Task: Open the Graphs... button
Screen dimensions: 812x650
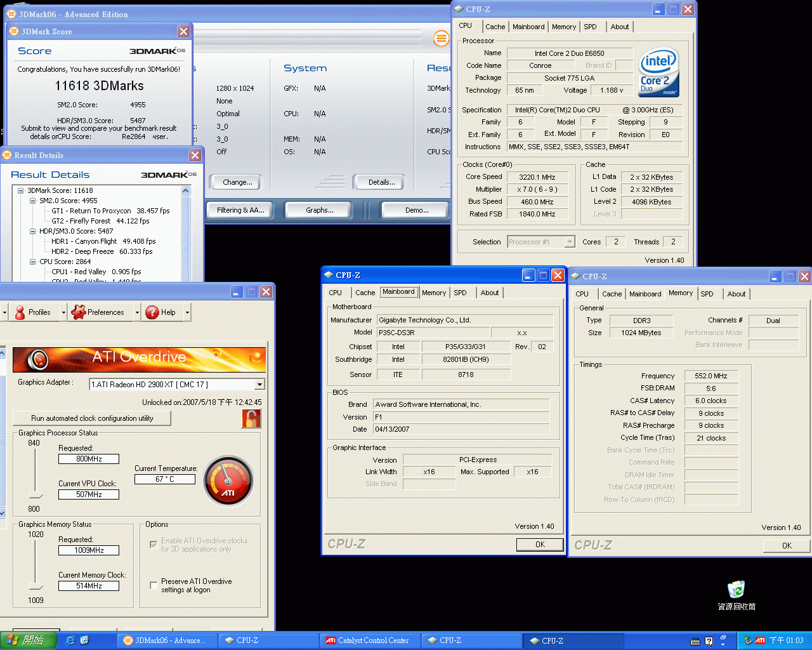Action: tap(320, 210)
